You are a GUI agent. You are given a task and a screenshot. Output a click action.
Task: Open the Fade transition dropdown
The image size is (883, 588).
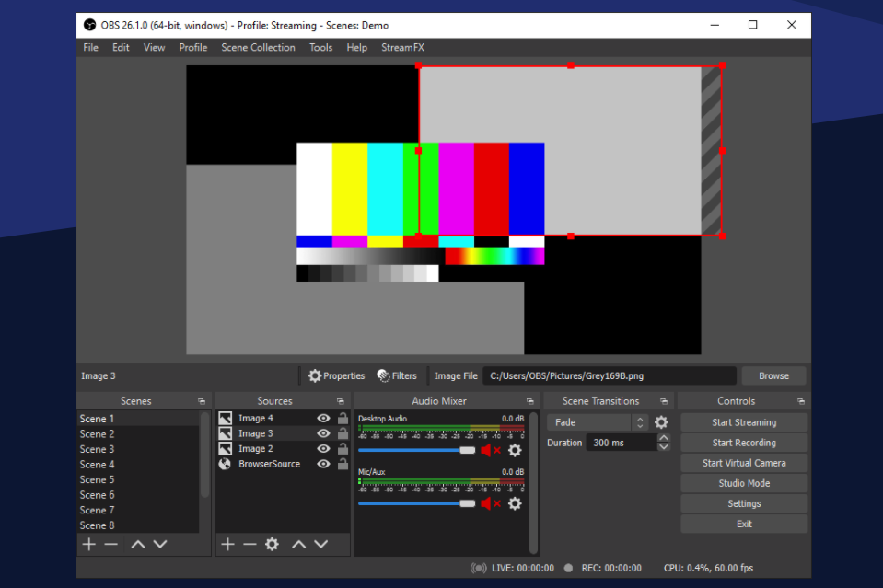[x=598, y=422]
